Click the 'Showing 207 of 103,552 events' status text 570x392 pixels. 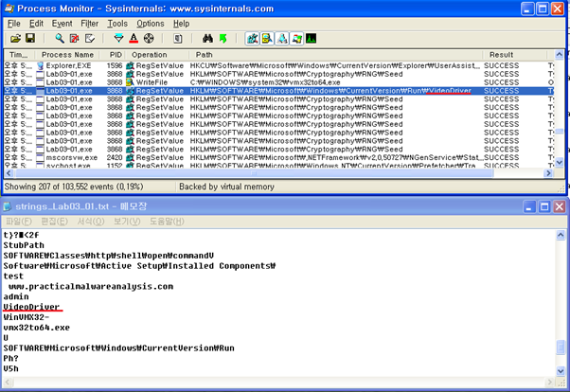pyautogui.click(x=74, y=187)
